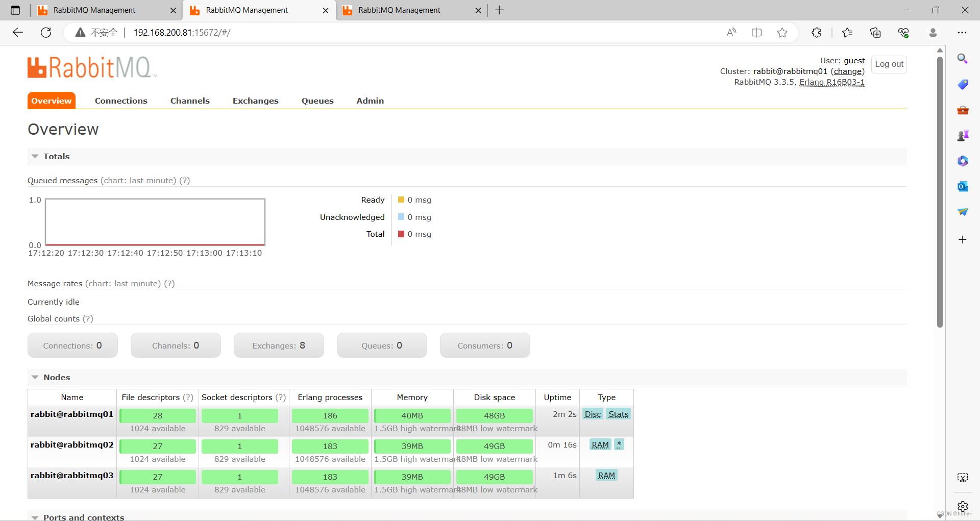Viewport: 980px width, 521px height.
Task: Switch to the Overview tab
Action: (x=52, y=101)
